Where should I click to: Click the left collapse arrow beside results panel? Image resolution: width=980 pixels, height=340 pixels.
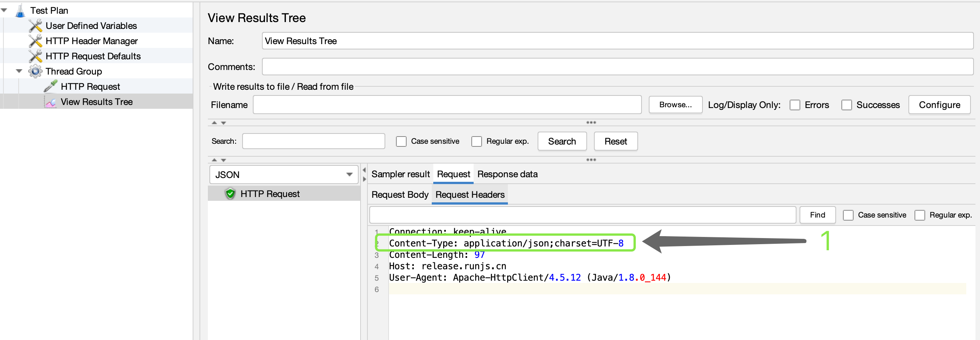pos(364,170)
